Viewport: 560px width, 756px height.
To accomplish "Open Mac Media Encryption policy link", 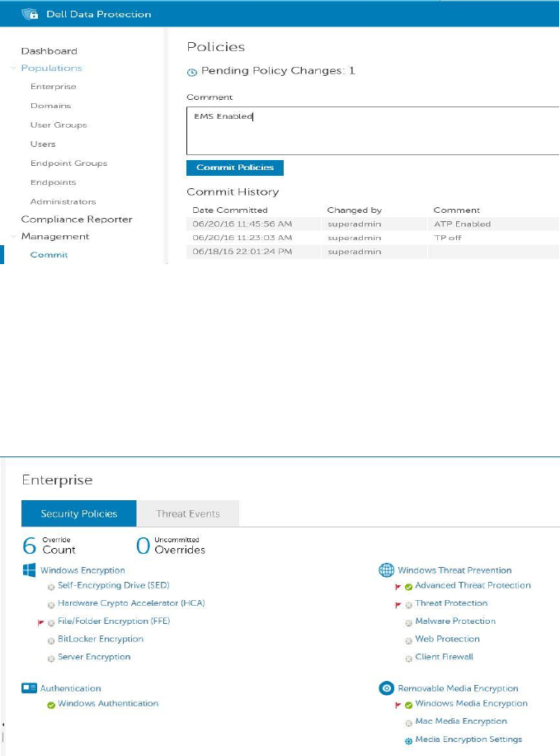I will pos(461,721).
